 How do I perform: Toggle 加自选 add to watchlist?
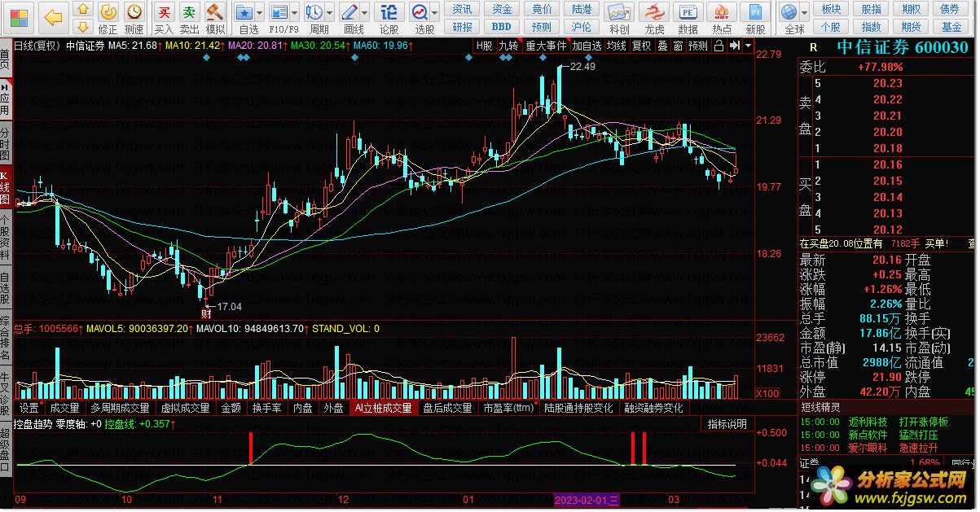tap(587, 46)
